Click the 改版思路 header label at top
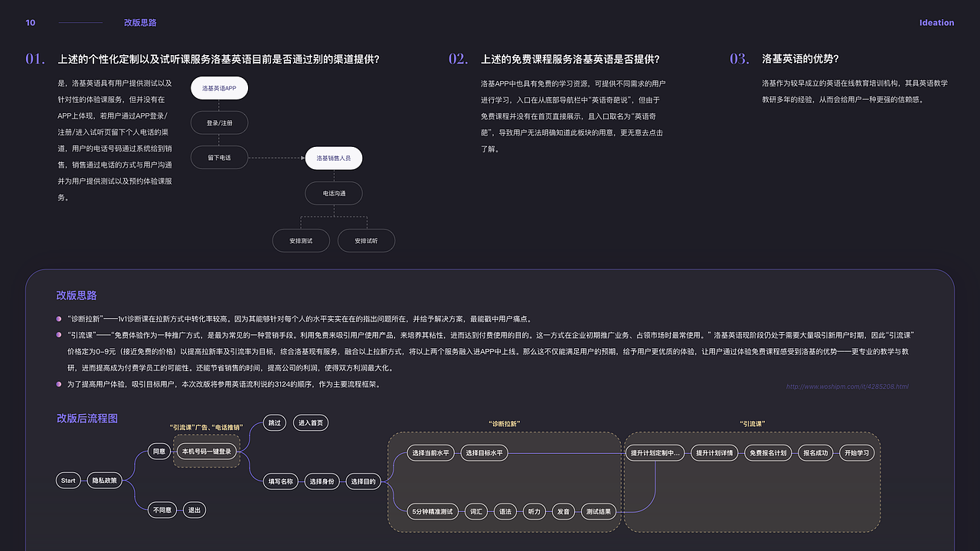Viewport: 980px width, 551px height. (x=140, y=23)
